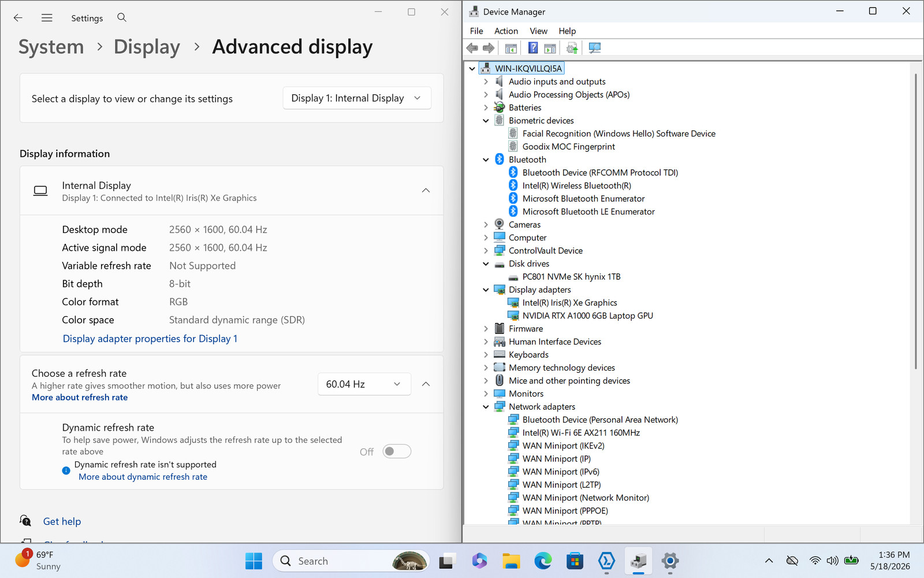Click the Forward arrow in Device Manager toolbar
The width and height of the screenshot is (924, 578).
pyautogui.click(x=489, y=48)
